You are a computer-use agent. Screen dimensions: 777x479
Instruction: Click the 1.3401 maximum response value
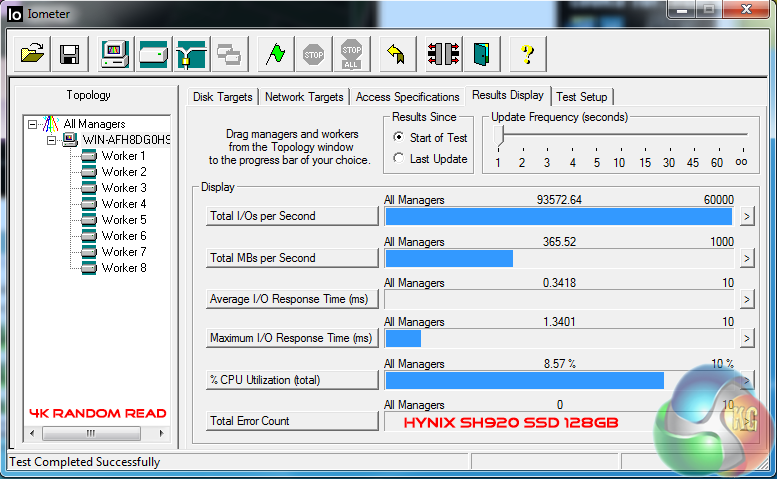tap(559, 322)
